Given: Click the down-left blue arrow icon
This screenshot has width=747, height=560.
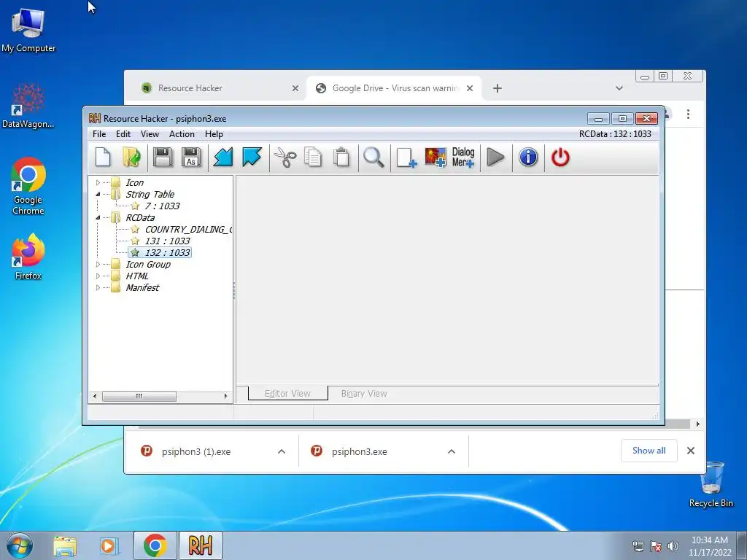Looking at the screenshot, I should click(223, 157).
